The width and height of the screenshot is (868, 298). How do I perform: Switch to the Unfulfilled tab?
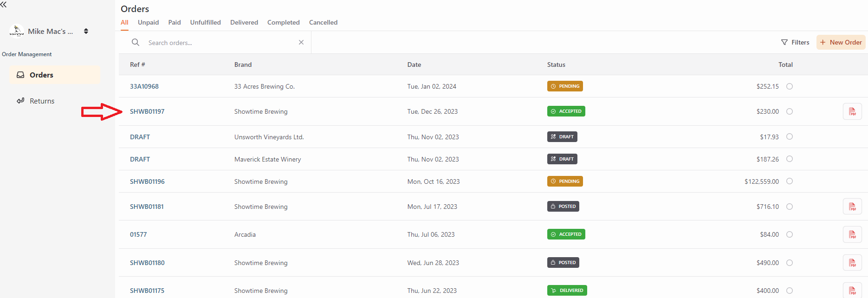tap(206, 22)
